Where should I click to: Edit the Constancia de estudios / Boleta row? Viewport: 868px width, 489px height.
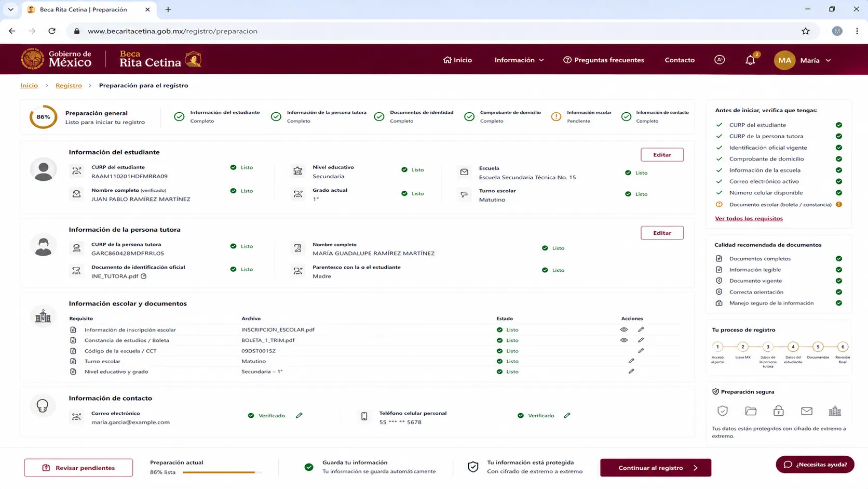pos(641,340)
